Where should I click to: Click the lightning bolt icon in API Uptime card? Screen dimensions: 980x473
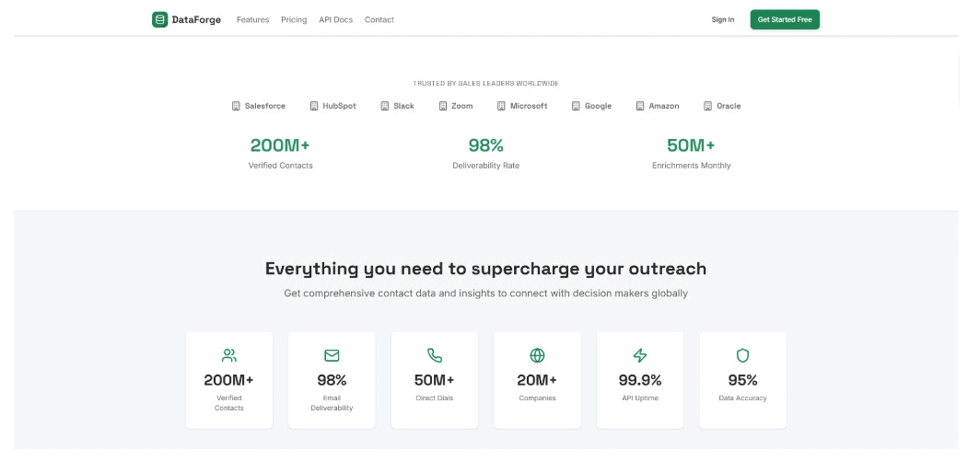coord(640,355)
